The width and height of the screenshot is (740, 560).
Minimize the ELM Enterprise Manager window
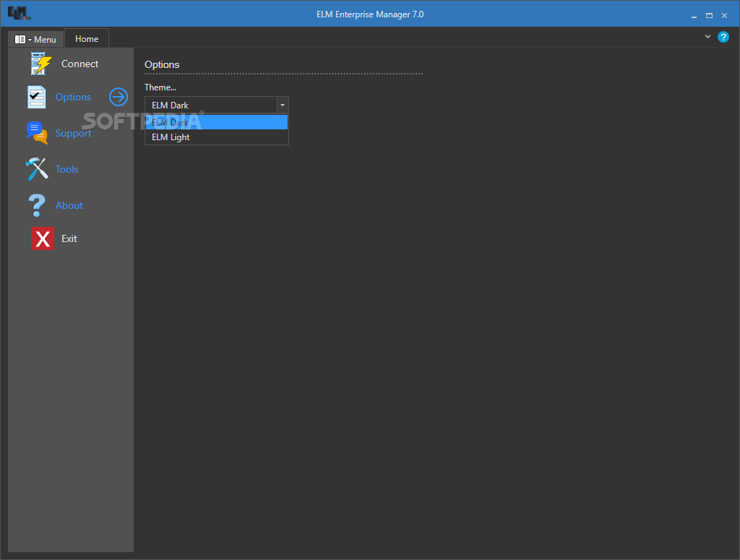694,16
